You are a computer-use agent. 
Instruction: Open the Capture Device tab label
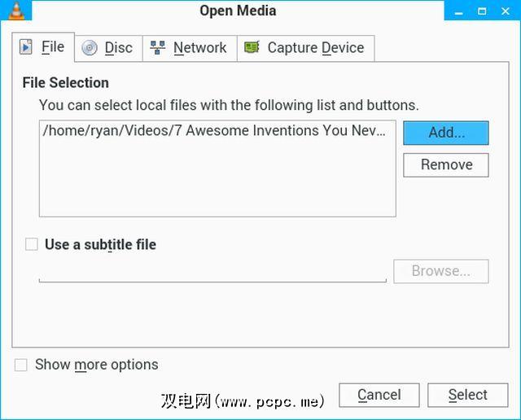[x=315, y=48]
